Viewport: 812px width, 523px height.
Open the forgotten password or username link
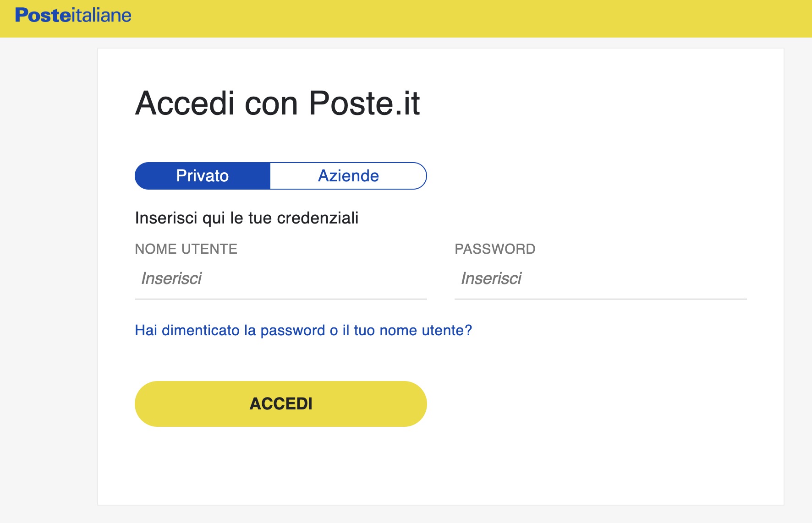(303, 330)
